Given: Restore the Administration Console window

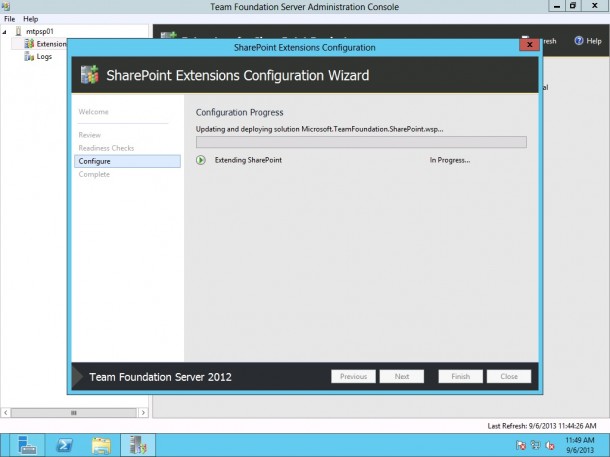Looking at the screenshot, I should 573,6.
